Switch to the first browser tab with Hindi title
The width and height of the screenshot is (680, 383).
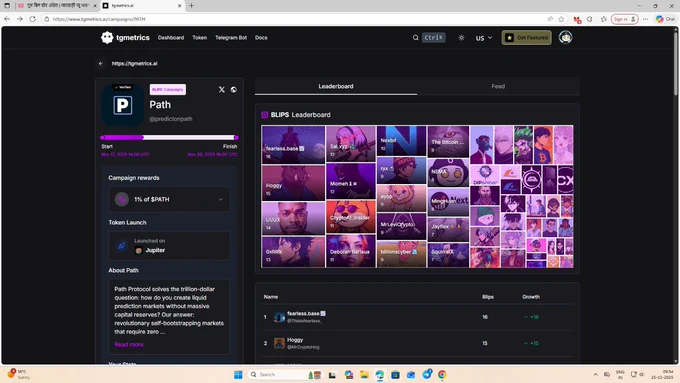57,6
